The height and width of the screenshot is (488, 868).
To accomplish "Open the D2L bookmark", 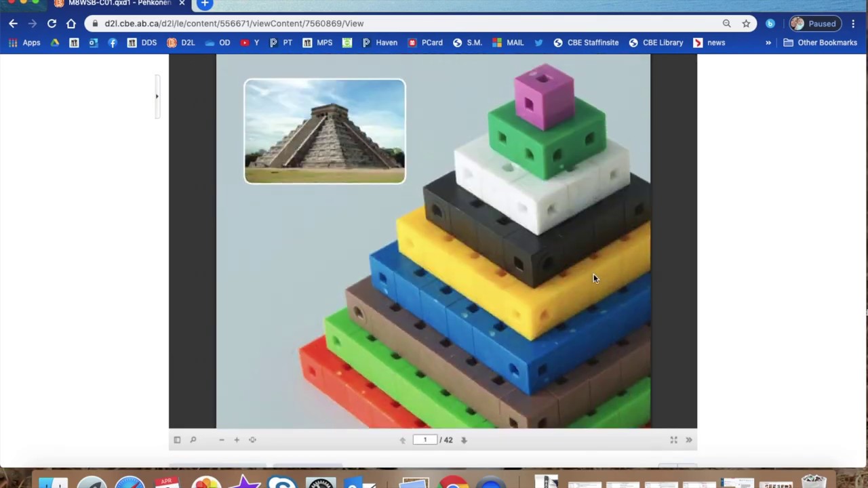I will click(181, 43).
